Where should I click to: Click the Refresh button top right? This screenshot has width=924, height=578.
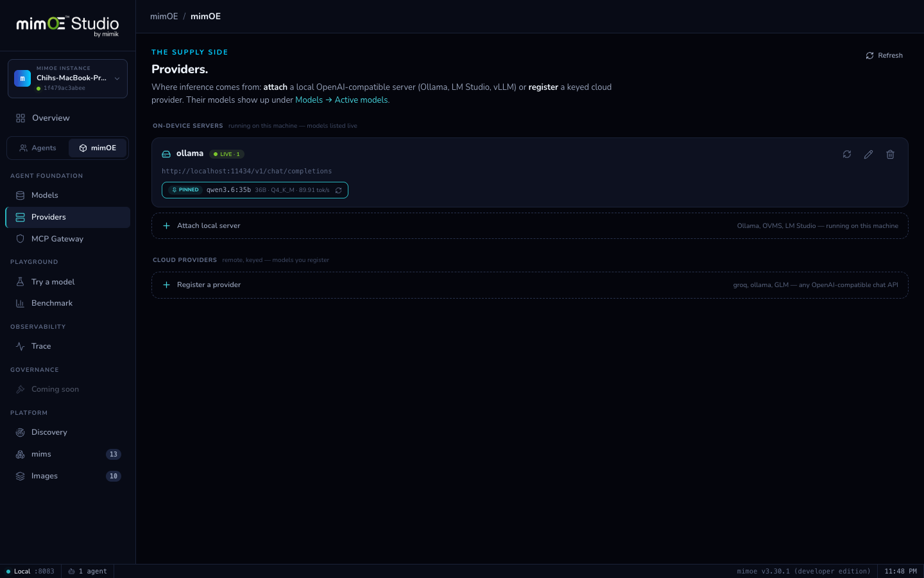coord(884,55)
